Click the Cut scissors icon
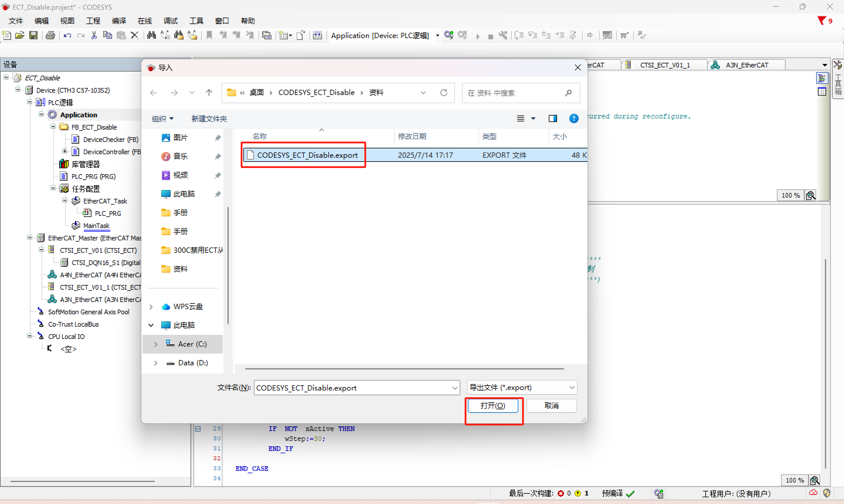This screenshot has width=844, height=504. 94,35
